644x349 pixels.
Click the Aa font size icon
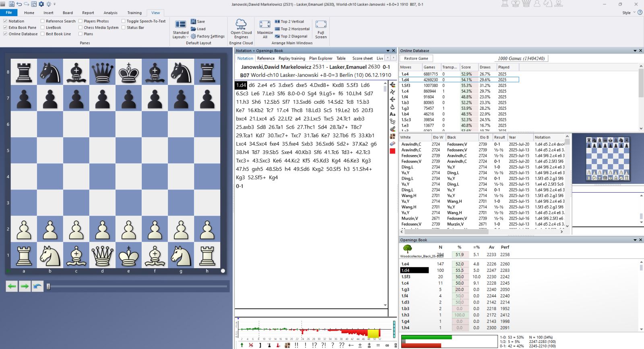coord(392,114)
